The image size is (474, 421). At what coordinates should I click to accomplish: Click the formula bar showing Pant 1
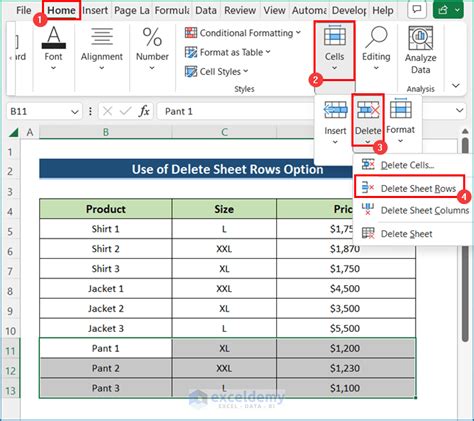pyautogui.click(x=235, y=111)
